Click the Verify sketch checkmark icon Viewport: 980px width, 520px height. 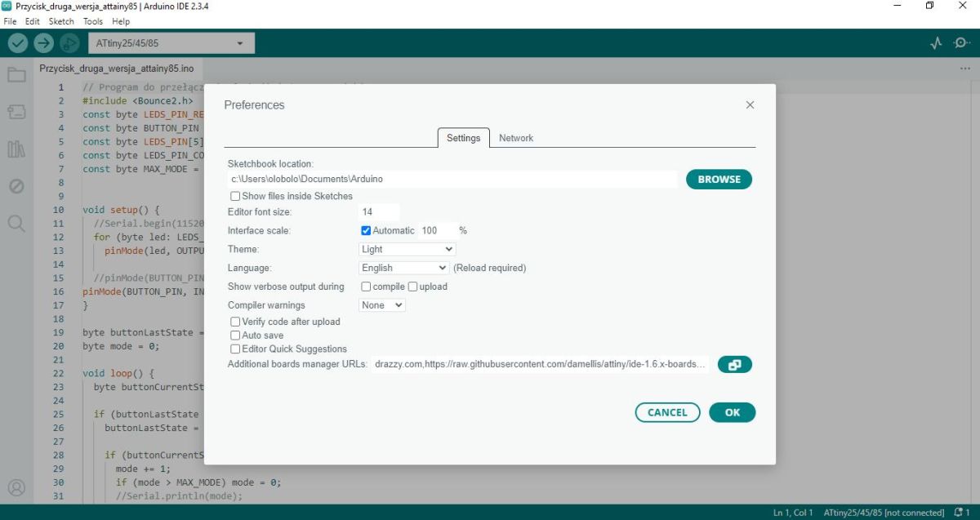[x=18, y=42]
